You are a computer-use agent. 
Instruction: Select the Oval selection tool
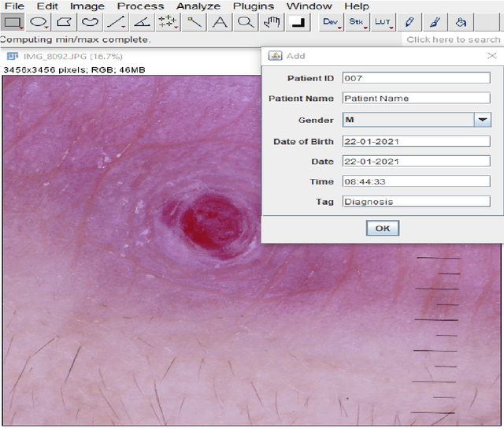tap(39, 22)
